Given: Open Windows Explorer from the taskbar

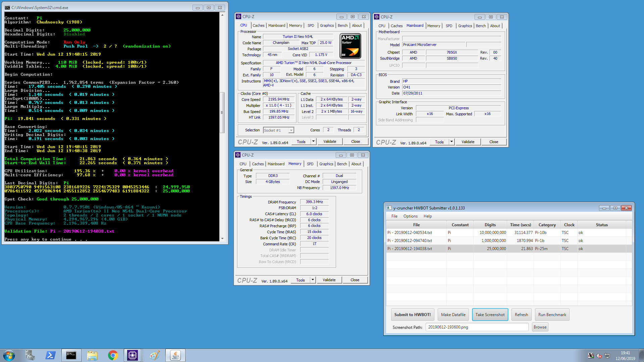Looking at the screenshot, I should pyautogui.click(x=92, y=355).
